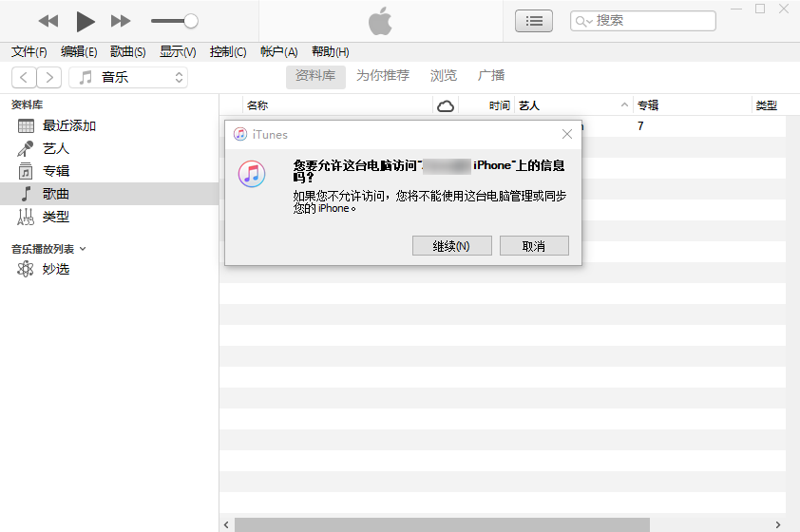Click the scroll left arrow

[226, 524]
